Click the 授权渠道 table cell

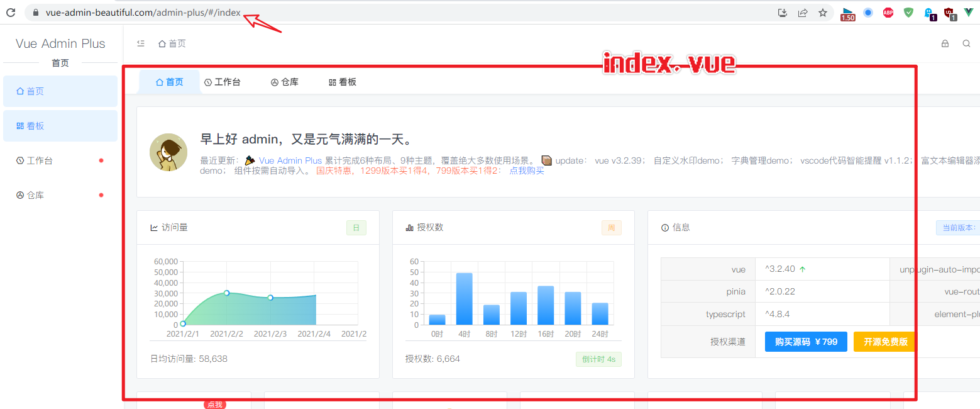(708, 342)
